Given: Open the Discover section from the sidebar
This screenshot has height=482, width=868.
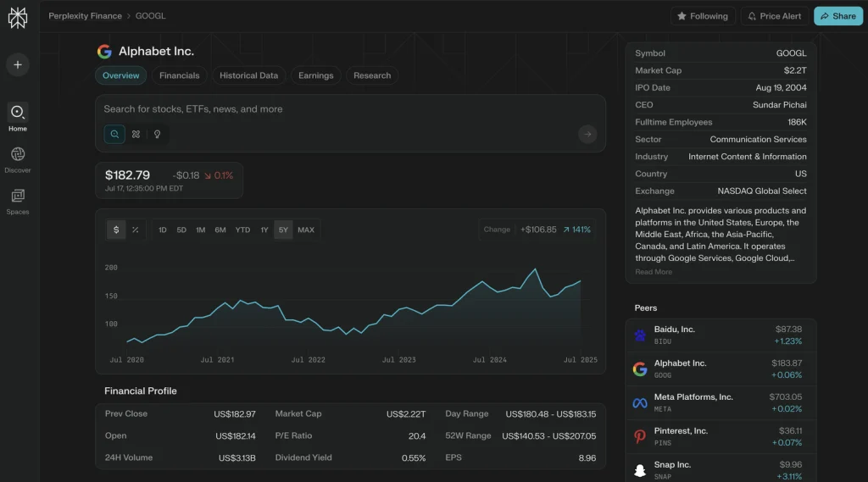Looking at the screenshot, I should click(x=18, y=158).
